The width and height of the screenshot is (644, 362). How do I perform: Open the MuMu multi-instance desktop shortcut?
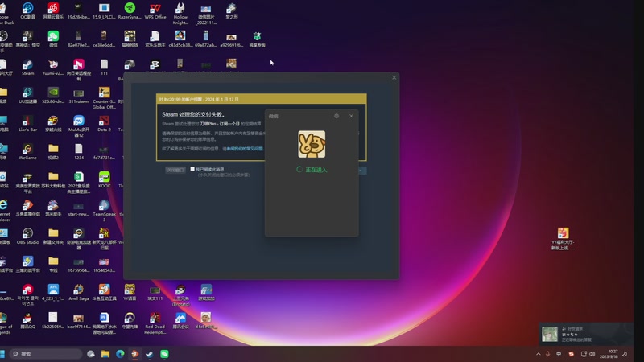pyautogui.click(x=78, y=126)
